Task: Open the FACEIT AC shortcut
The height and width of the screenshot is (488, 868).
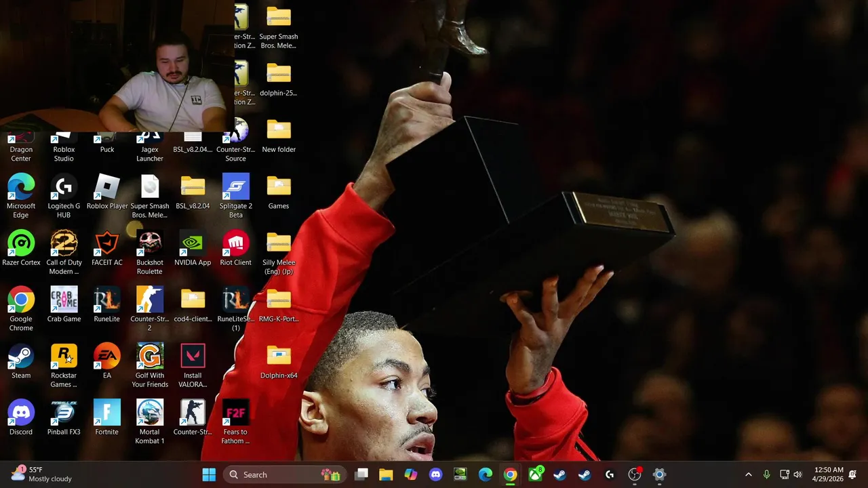Action: pyautogui.click(x=107, y=249)
